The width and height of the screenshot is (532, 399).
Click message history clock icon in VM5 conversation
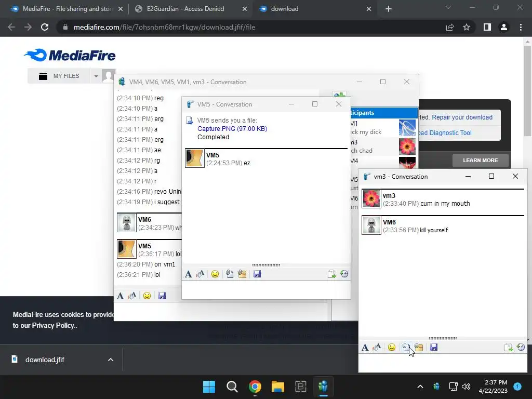click(344, 274)
